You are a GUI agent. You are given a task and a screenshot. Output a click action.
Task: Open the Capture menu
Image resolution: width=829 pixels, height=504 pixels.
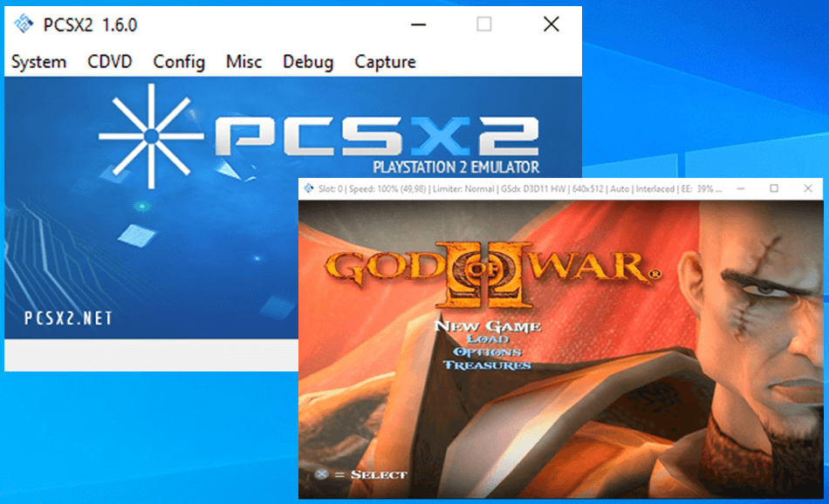pos(385,62)
